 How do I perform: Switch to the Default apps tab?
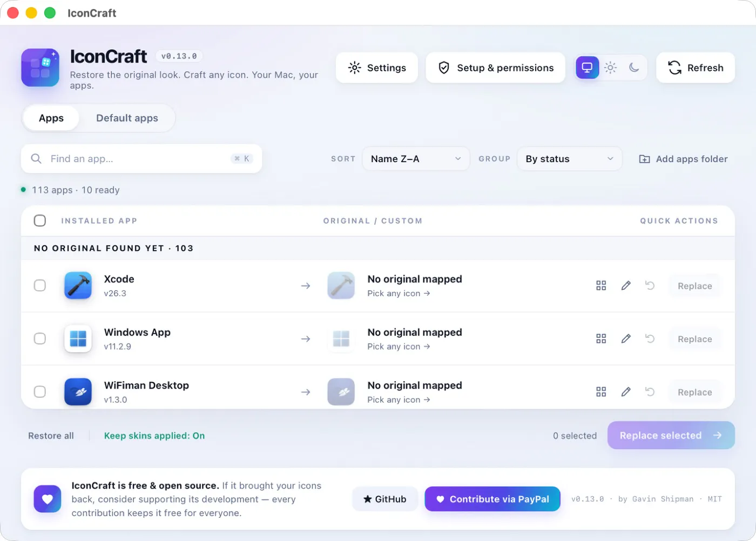127,118
